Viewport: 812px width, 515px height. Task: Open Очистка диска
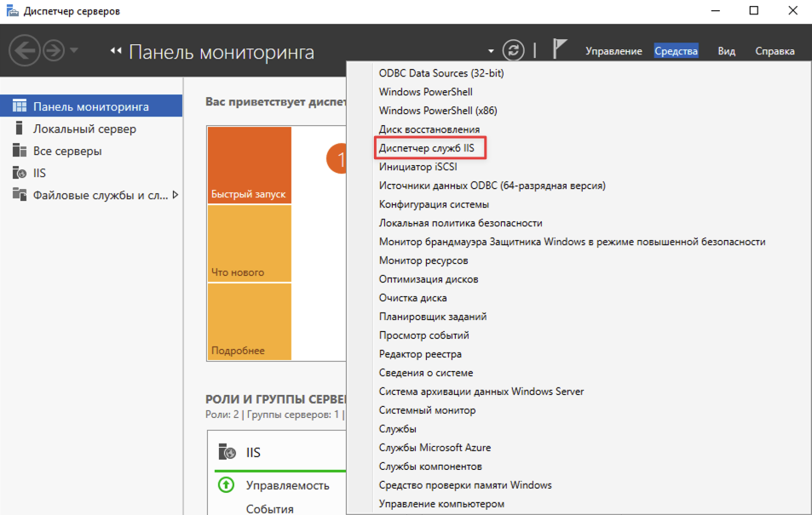click(x=412, y=298)
